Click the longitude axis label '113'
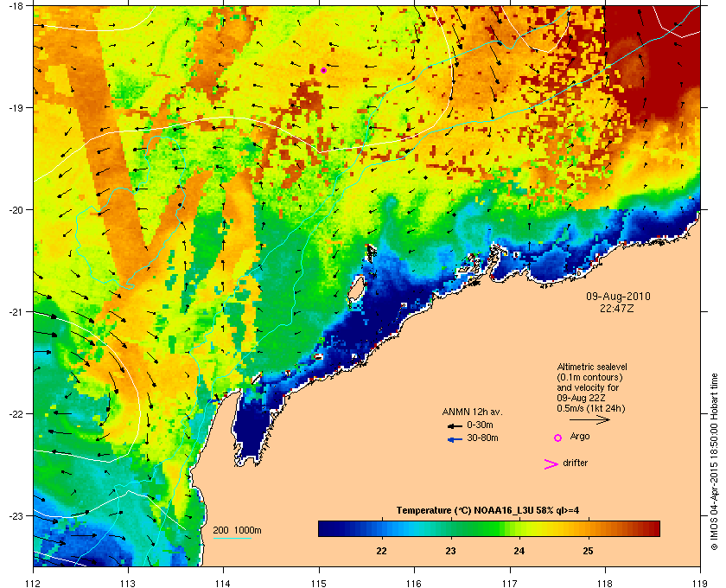 point(128,583)
